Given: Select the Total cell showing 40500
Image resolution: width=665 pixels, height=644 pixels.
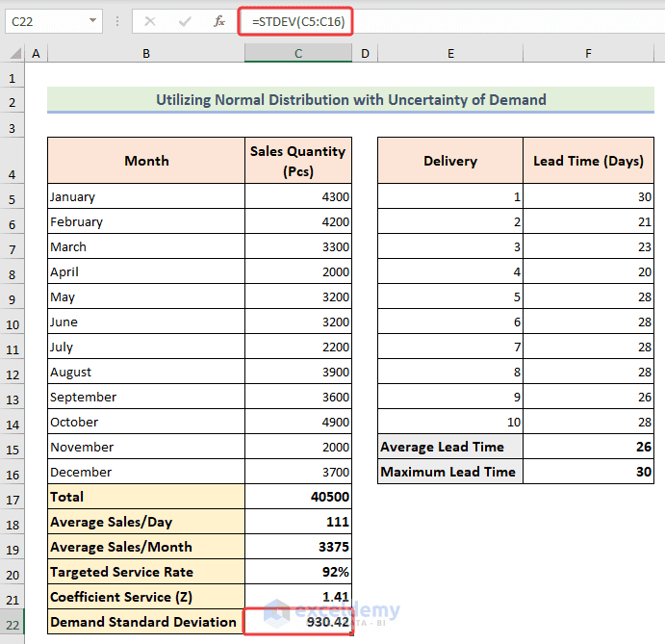Looking at the screenshot, I should [x=298, y=497].
